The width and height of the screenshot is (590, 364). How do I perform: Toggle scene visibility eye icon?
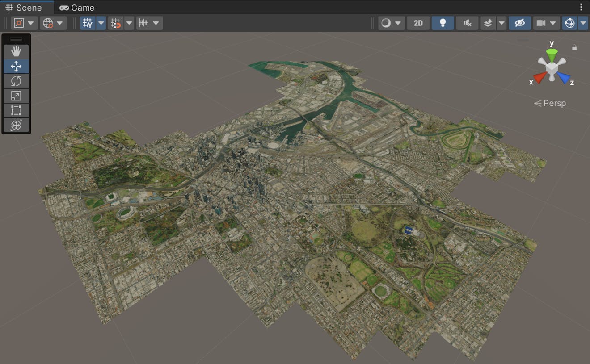519,23
